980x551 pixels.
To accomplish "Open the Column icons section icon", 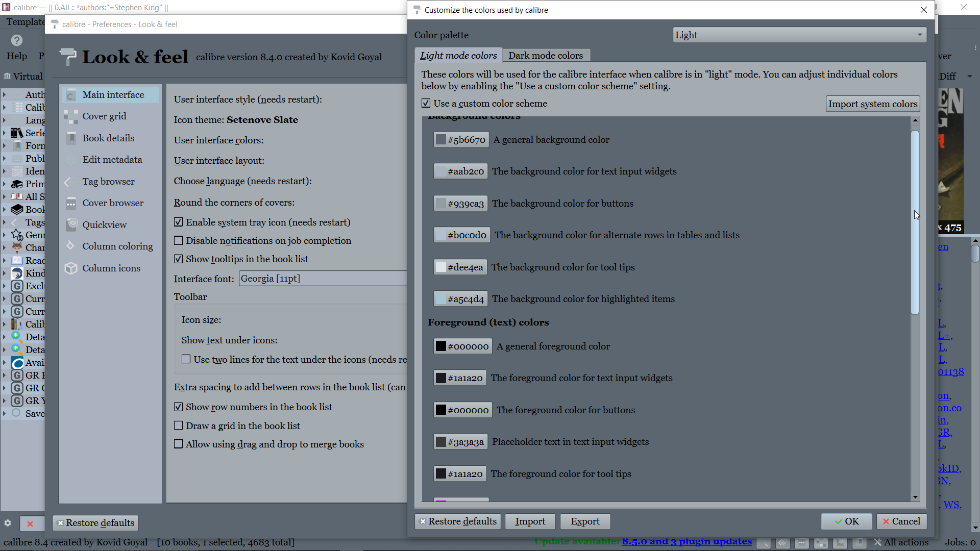I will (x=71, y=268).
